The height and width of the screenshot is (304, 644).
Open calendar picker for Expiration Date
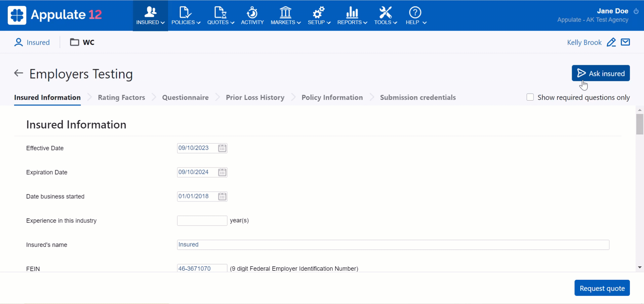(x=222, y=173)
